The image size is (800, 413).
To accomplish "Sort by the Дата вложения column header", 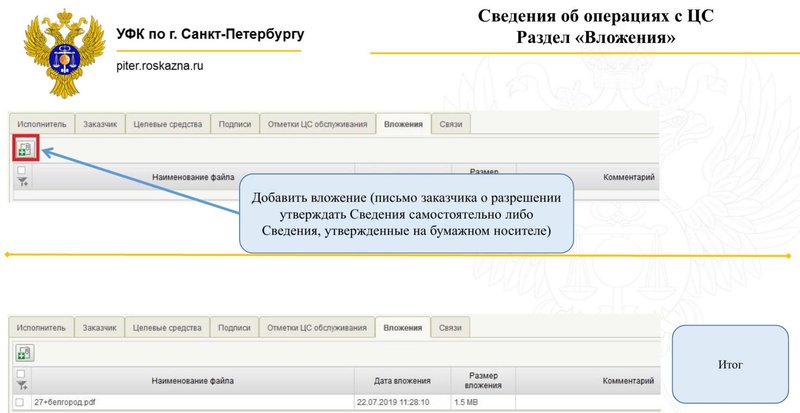I will coord(403,381).
